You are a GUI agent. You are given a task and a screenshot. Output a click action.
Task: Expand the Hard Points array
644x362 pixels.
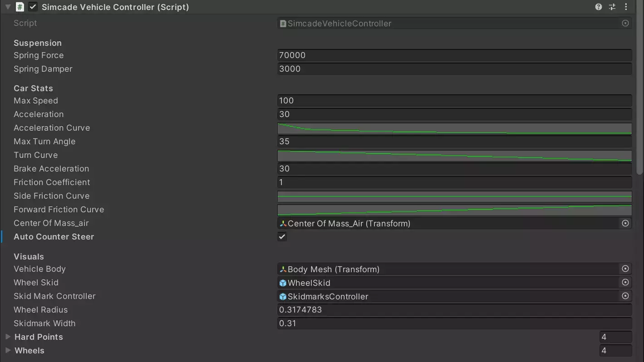point(8,337)
